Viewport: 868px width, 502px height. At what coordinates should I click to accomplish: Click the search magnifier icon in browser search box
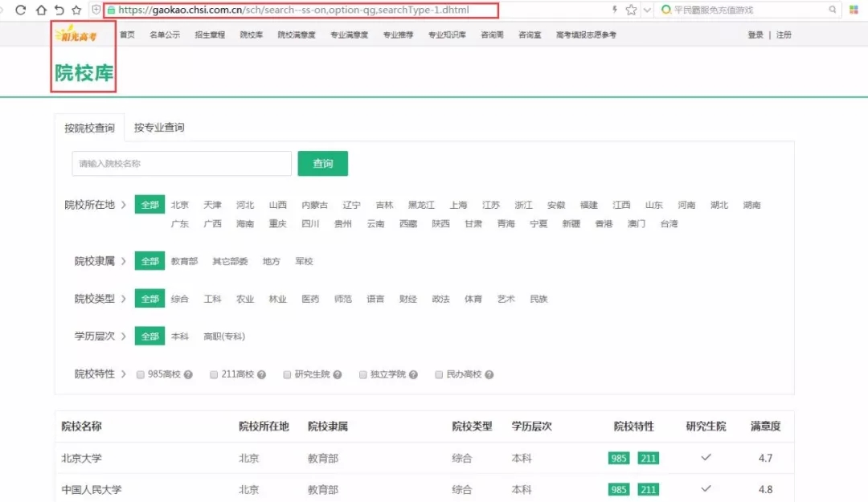click(x=833, y=10)
